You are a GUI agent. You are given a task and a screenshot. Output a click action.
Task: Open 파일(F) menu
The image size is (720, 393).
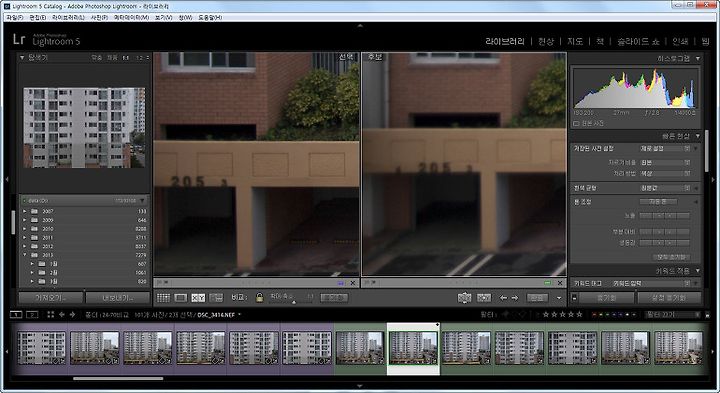coord(15,17)
